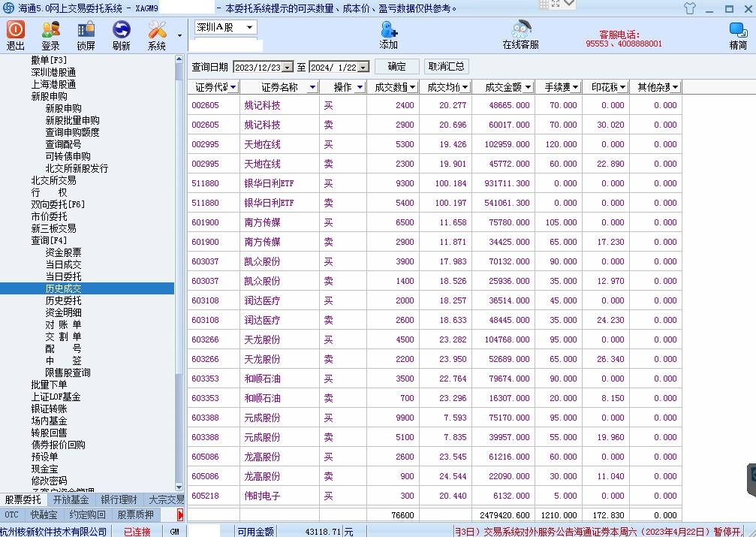
Task: Click the 龙高股份 sell row
Action: [435, 476]
